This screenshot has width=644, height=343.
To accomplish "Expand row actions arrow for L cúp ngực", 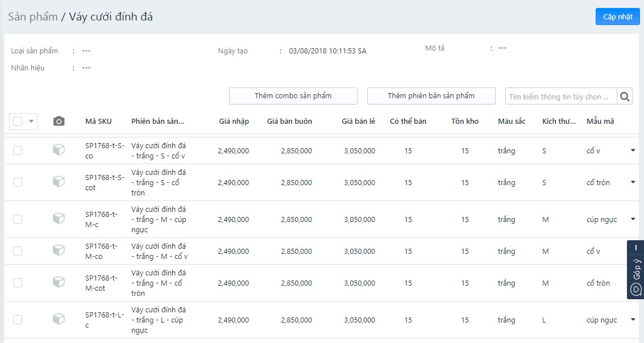I will [633, 320].
